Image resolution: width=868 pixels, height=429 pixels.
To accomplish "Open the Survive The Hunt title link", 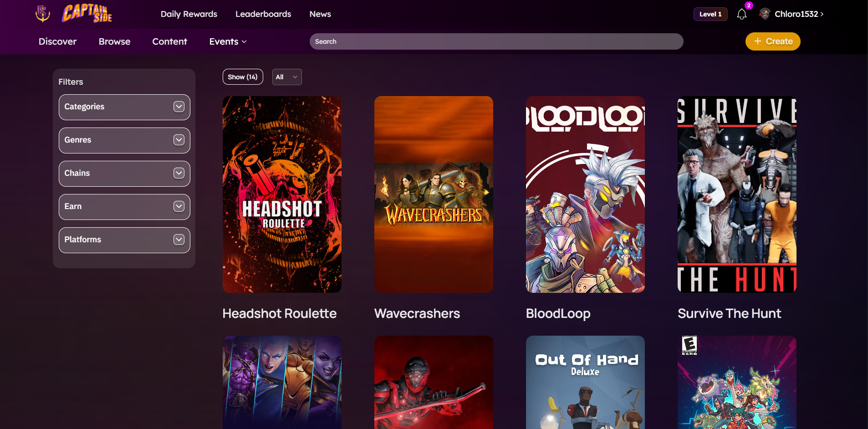I will (x=730, y=313).
